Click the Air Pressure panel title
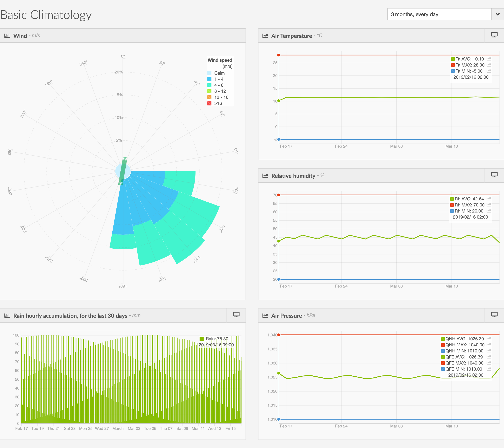Screen dimensions: 504x448 286,315
